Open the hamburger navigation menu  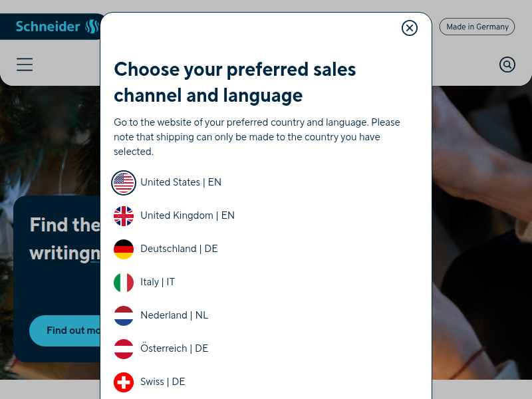coord(25,65)
